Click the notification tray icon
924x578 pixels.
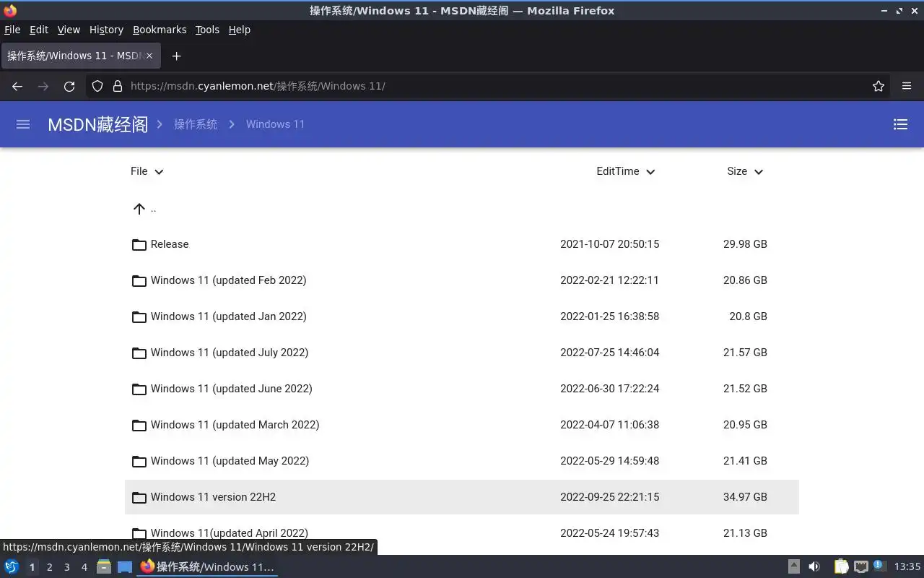[879, 566]
